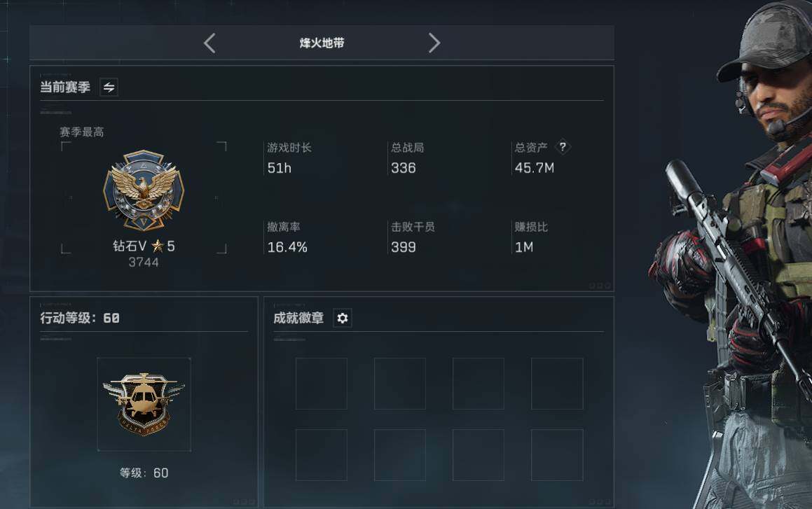
Task: Select the 总战局 336 stat
Action: click(x=407, y=158)
